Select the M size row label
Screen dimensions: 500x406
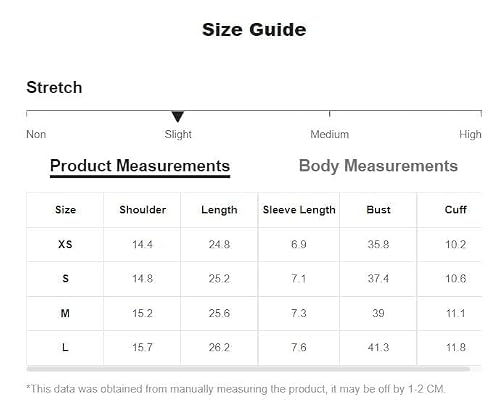65,313
